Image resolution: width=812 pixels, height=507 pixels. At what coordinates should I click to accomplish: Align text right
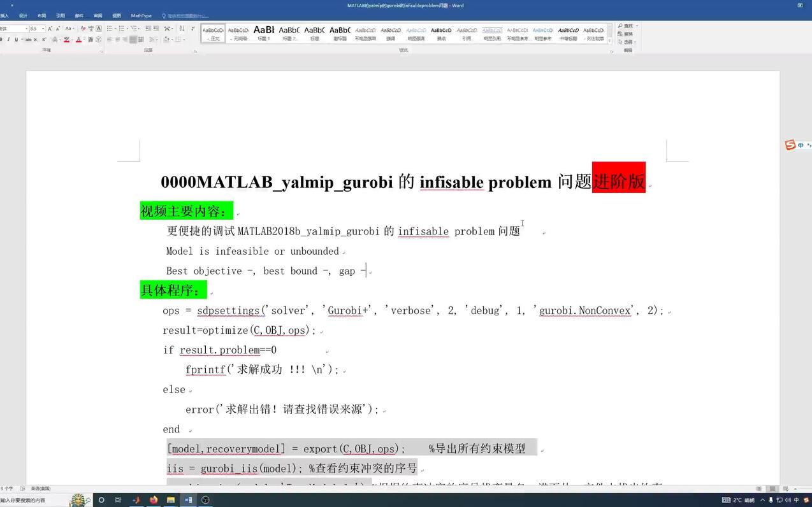pyautogui.click(x=125, y=39)
